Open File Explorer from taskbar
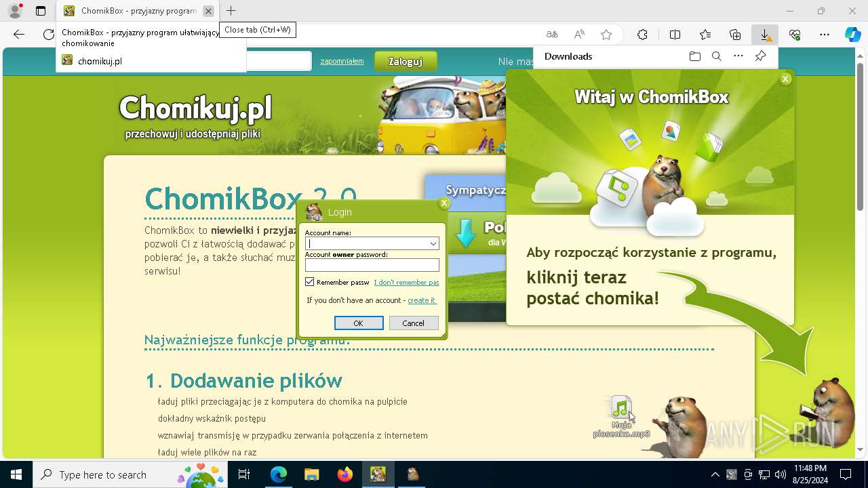The image size is (868, 488). [x=311, y=474]
